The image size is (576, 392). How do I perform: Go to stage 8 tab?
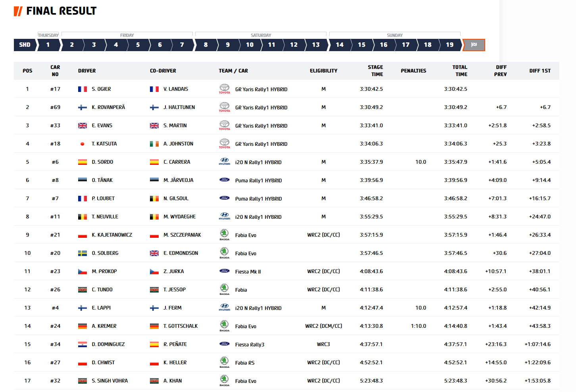[x=206, y=45]
